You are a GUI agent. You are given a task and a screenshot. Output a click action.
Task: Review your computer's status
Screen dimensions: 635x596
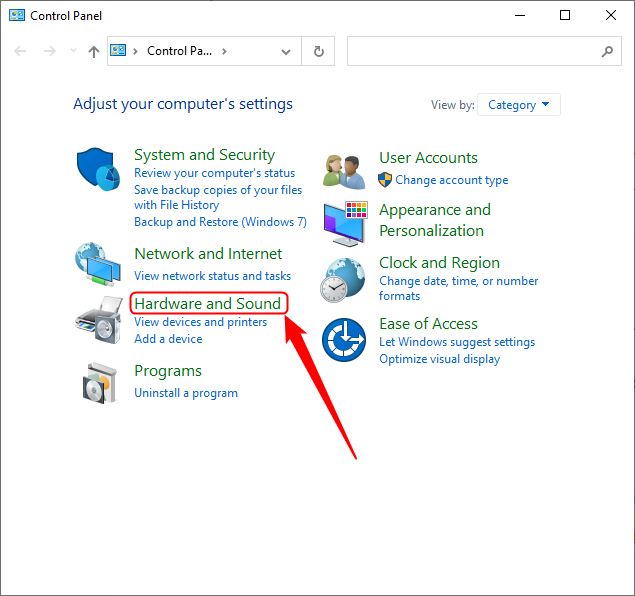(215, 173)
